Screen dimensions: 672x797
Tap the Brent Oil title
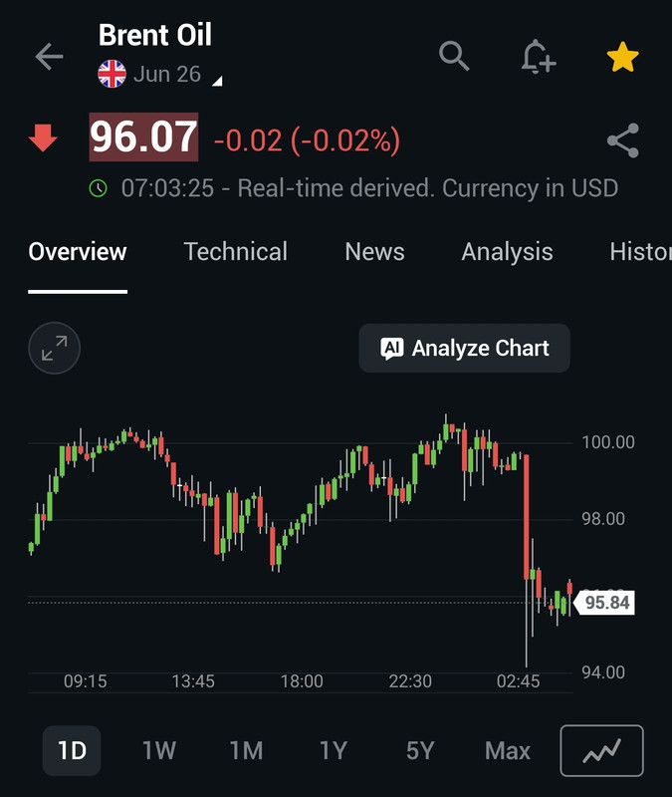pos(155,35)
